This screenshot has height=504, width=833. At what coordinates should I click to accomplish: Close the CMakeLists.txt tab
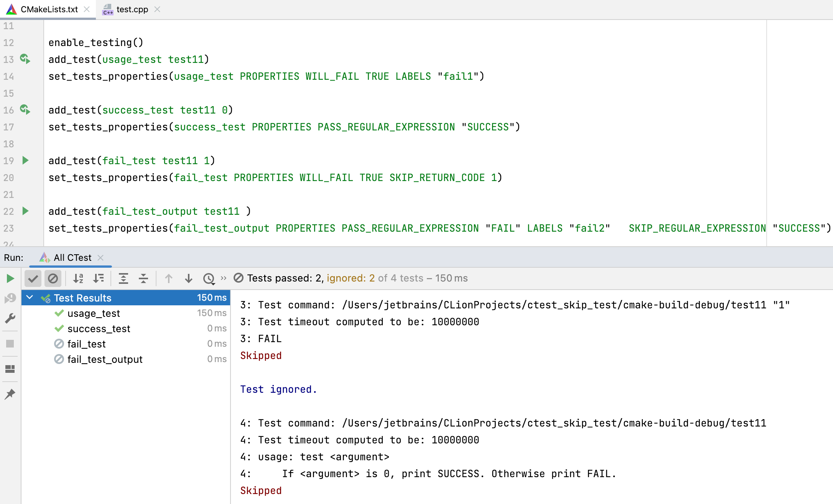coord(87,9)
